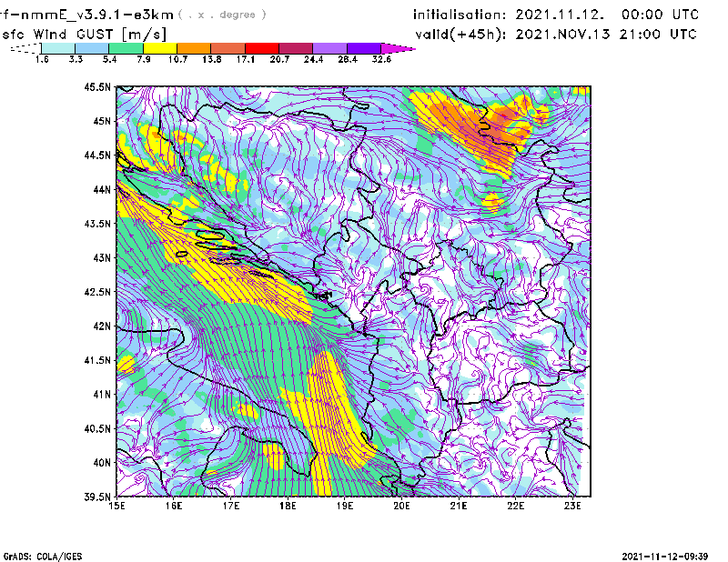Image resolution: width=728 pixels, height=562 pixels.
Task: Click the legend value 32.6
Action: 381,59
